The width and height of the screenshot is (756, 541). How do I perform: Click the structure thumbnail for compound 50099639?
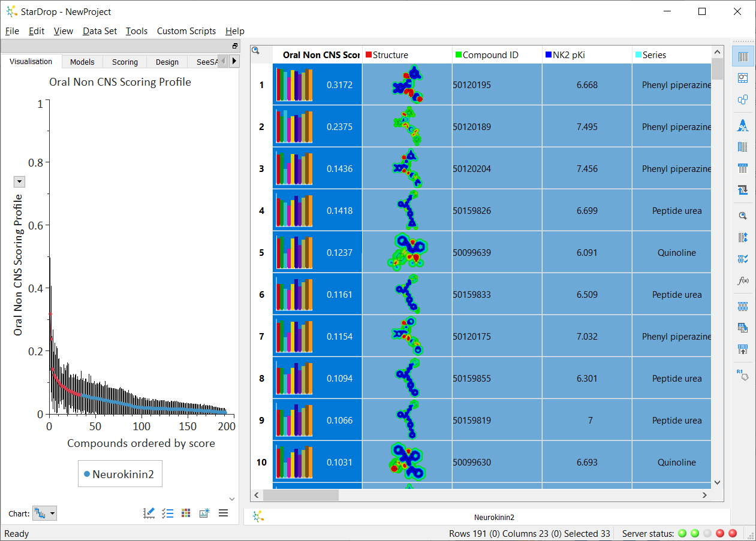tap(408, 252)
